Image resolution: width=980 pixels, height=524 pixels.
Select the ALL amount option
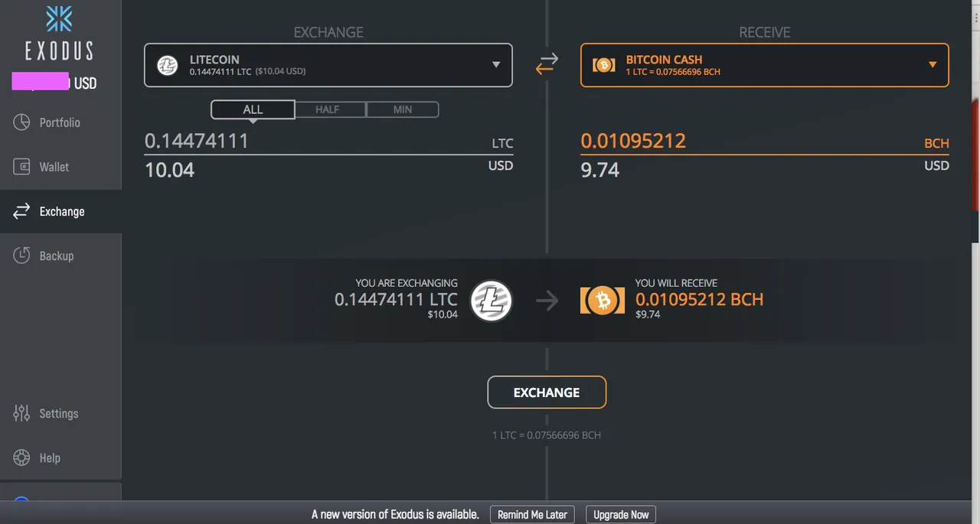253,109
